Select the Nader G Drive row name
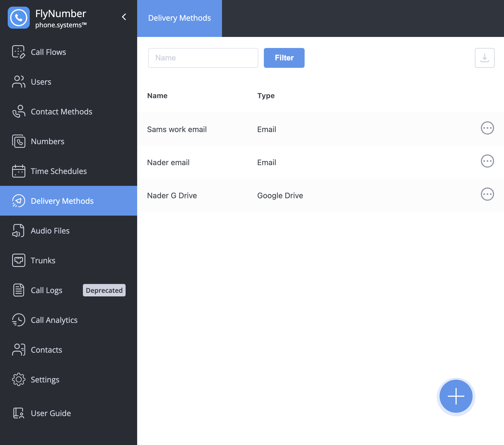The width and height of the screenshot is (504, 445). [172, 195]
